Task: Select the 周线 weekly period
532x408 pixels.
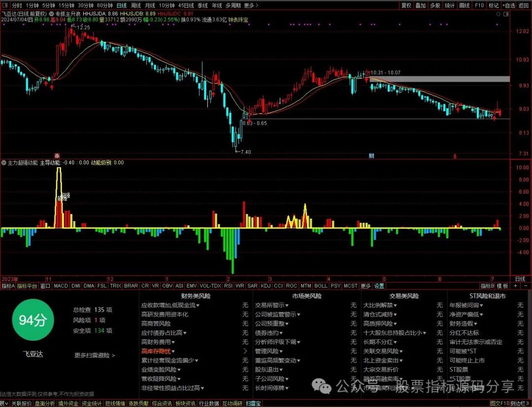Action: (136, 5)
